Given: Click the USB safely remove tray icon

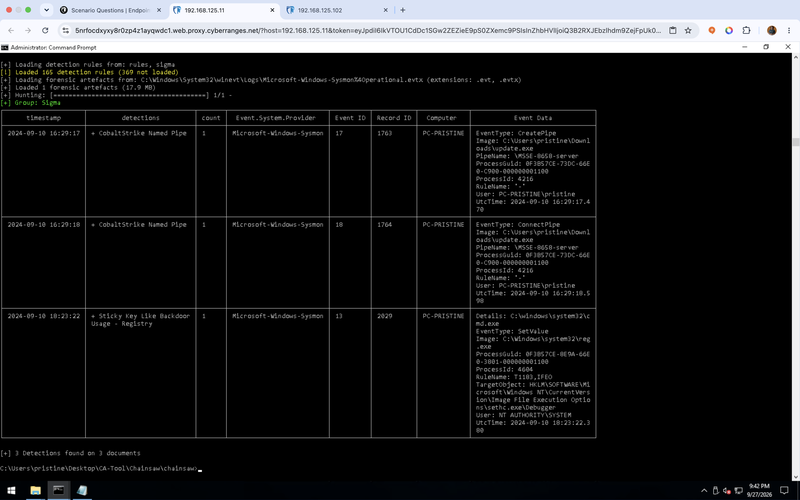Looking at the screenshot, I should click(x=715, y=491).
